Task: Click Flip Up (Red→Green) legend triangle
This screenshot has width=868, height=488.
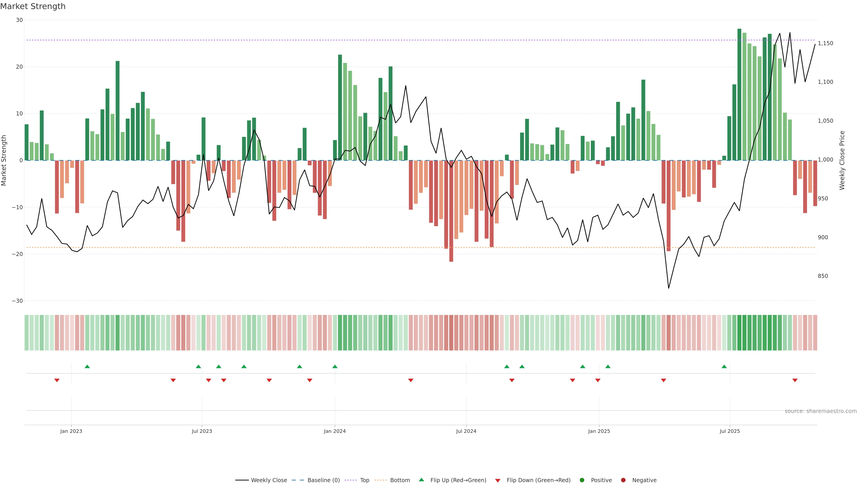Action: tap(421, 480)
